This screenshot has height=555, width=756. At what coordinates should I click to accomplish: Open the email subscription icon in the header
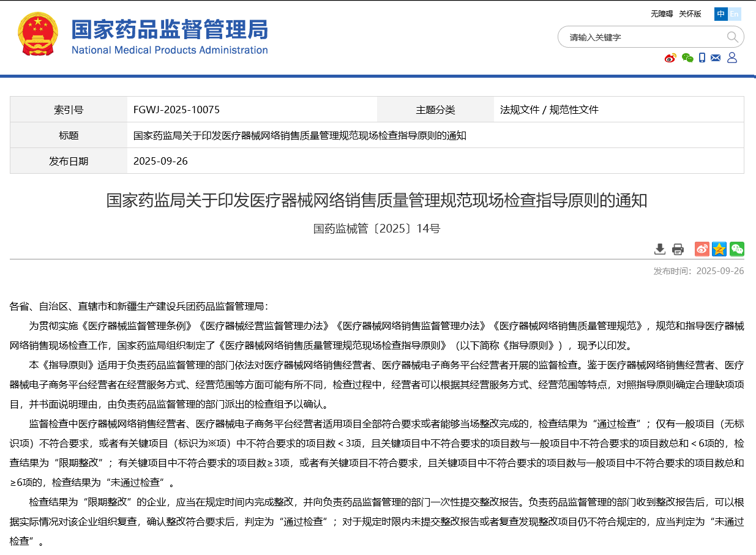[716, 58]
